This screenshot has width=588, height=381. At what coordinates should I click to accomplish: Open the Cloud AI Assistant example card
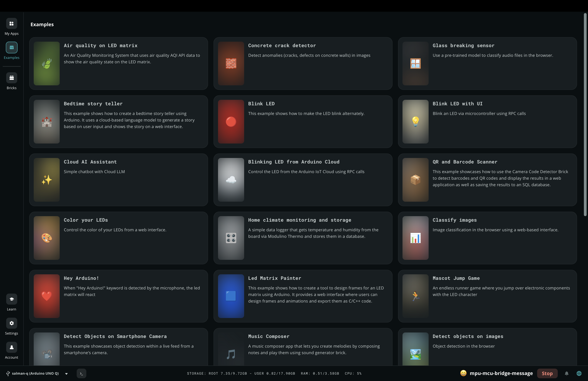click(x=118, y=180)
